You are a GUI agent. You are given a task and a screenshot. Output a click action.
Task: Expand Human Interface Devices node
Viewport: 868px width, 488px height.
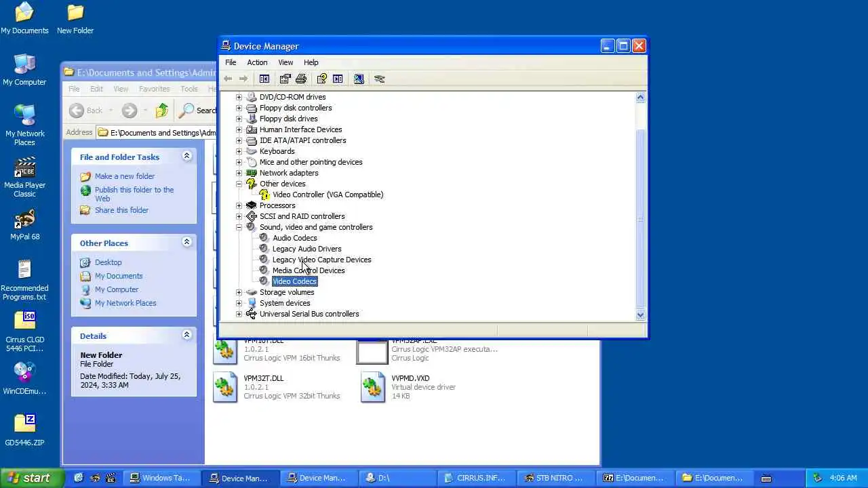pos(239,129)
